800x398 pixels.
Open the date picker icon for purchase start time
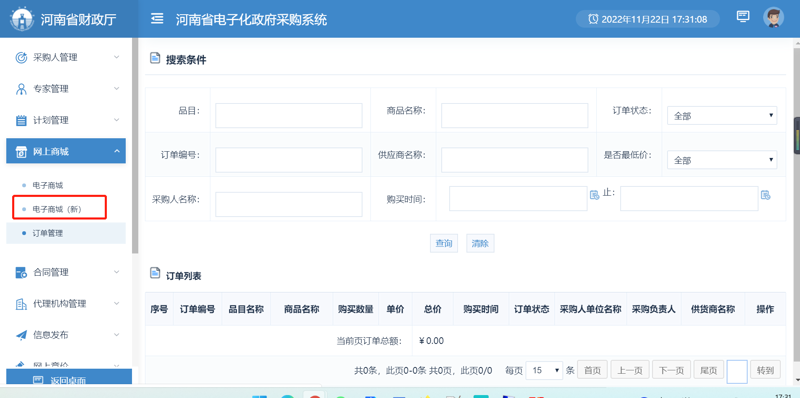(x=594, y=195)
